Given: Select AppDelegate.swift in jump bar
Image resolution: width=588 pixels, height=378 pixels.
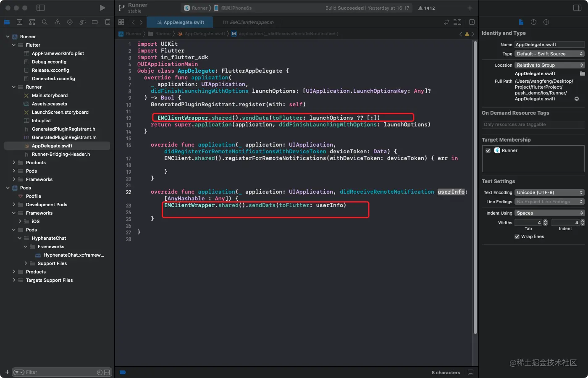Looking at the screenshot, I should 202,34.
